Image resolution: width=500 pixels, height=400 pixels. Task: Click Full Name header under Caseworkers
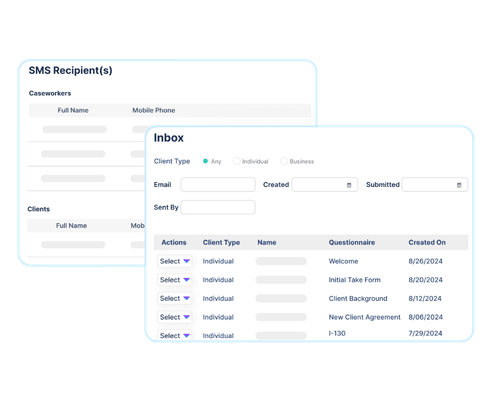[73, 110]
